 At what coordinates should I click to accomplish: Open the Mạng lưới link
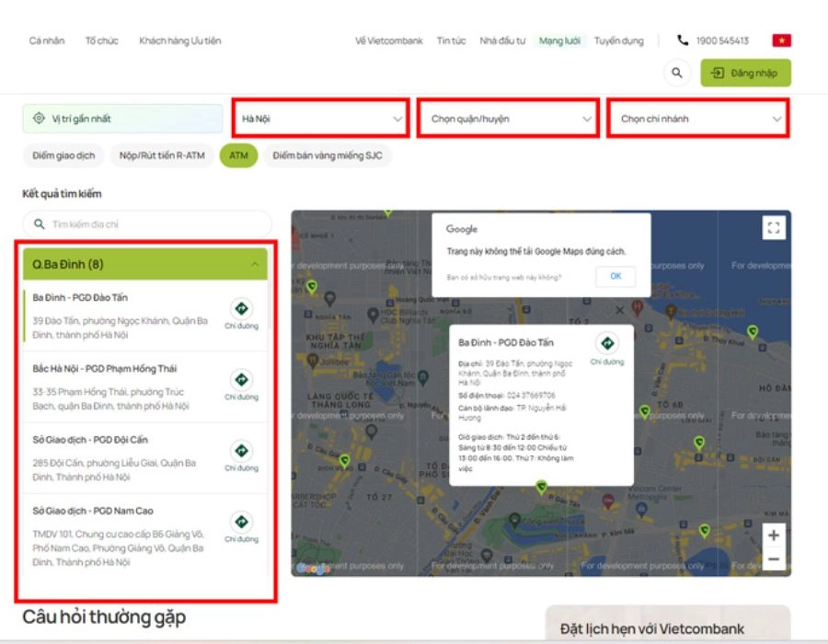559,40
